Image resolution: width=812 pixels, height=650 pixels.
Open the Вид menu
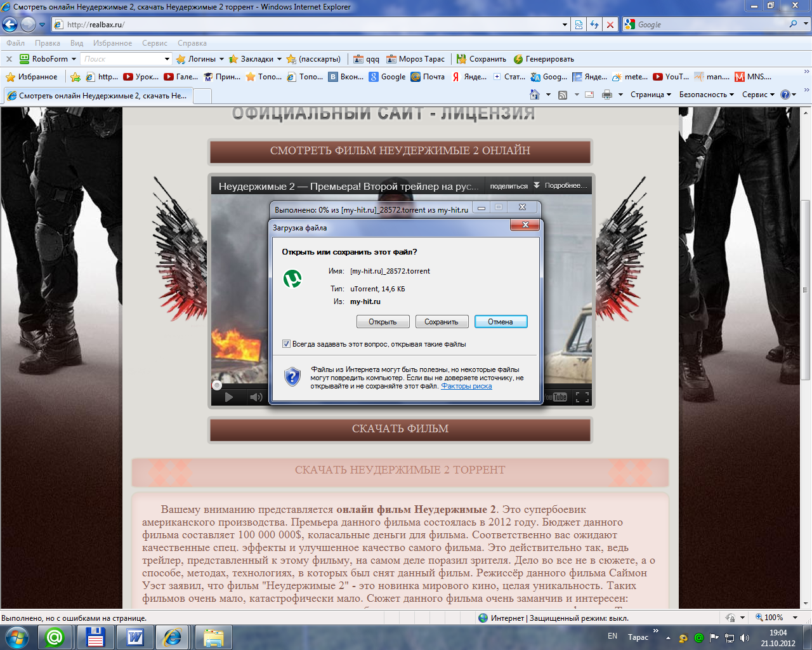(x=77, y=43)
